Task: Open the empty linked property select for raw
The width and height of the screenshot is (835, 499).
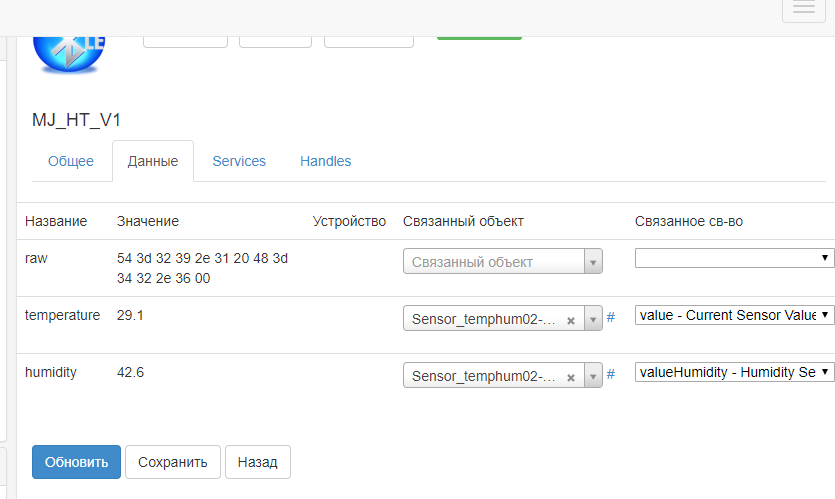Action: point(734,257)
